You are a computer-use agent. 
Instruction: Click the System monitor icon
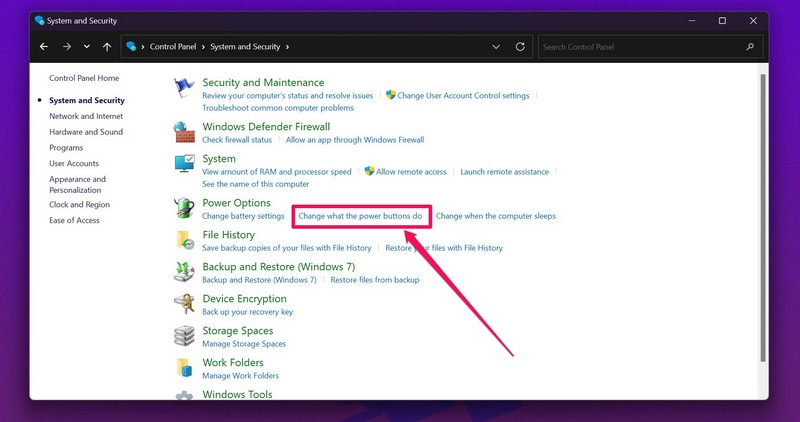coord(184,163)
